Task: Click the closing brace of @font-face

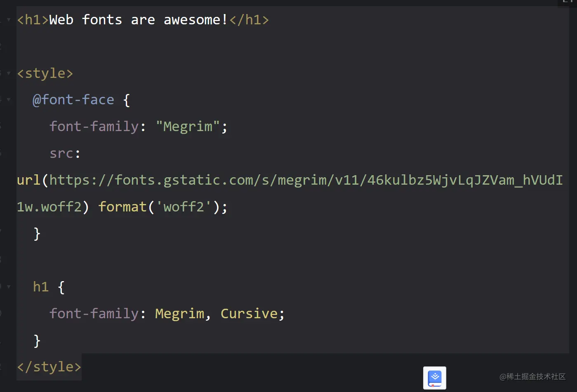Action: point(37,233)
